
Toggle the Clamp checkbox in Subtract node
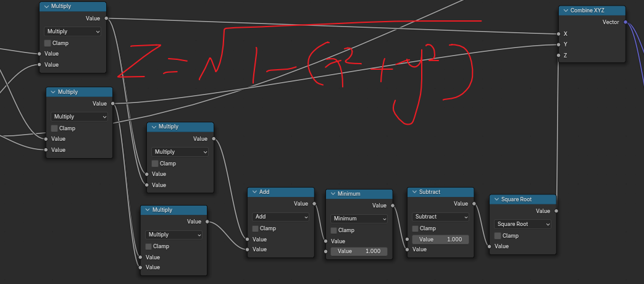coord(415,228)
